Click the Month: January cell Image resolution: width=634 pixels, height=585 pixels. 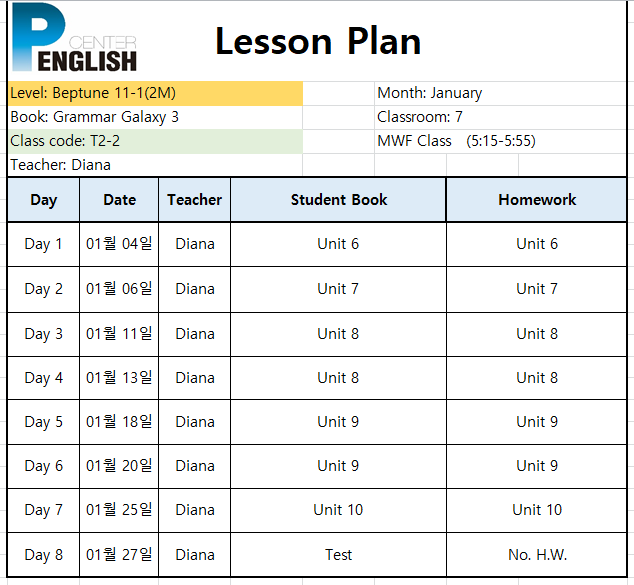coord(501,93)
